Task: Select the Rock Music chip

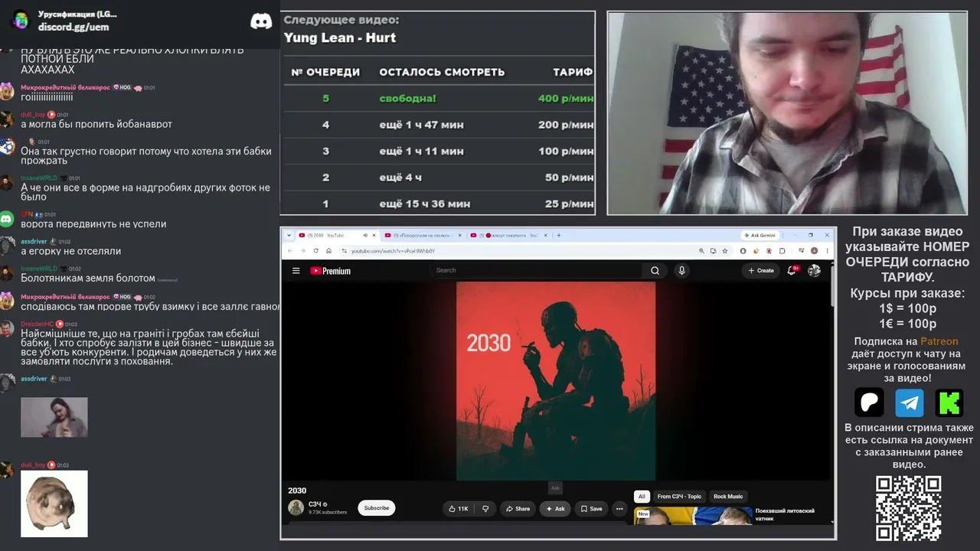Action: tap(728, 497)
